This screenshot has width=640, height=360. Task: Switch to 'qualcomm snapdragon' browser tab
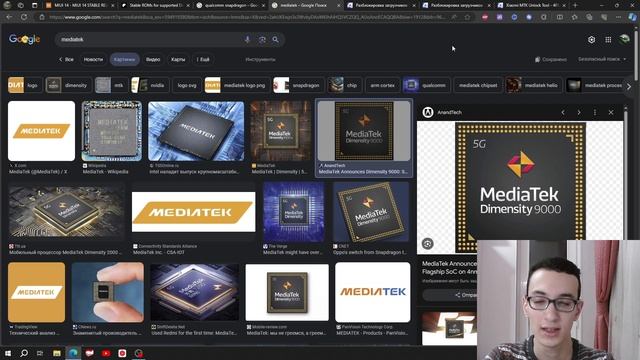point(229,5)
